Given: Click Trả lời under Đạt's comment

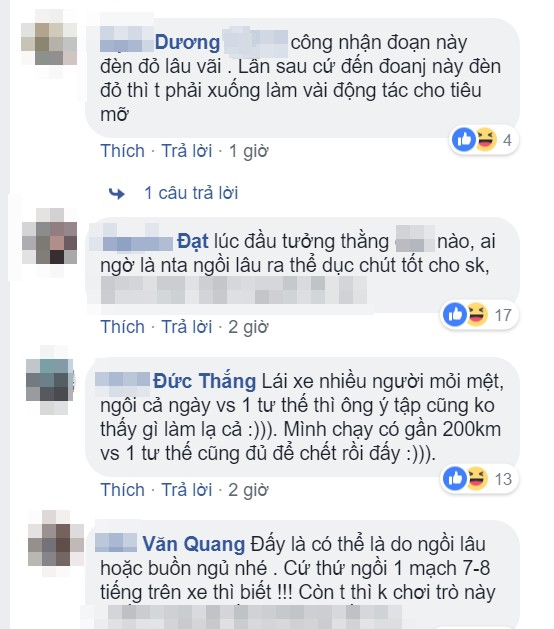Looking at the screenshot, I should (187, 327).
